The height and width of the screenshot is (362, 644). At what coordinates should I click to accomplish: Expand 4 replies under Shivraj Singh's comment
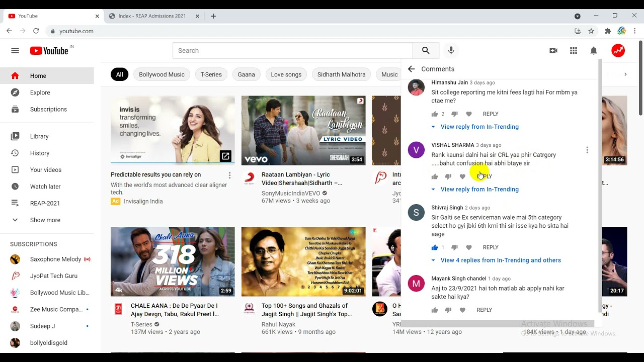tap(496, 260)
